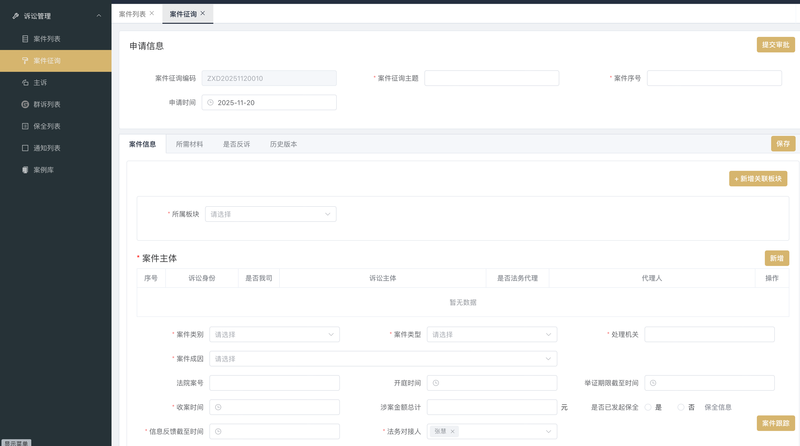
Task: Click clock icon in 收案时间 field
Action: point(218,407)
